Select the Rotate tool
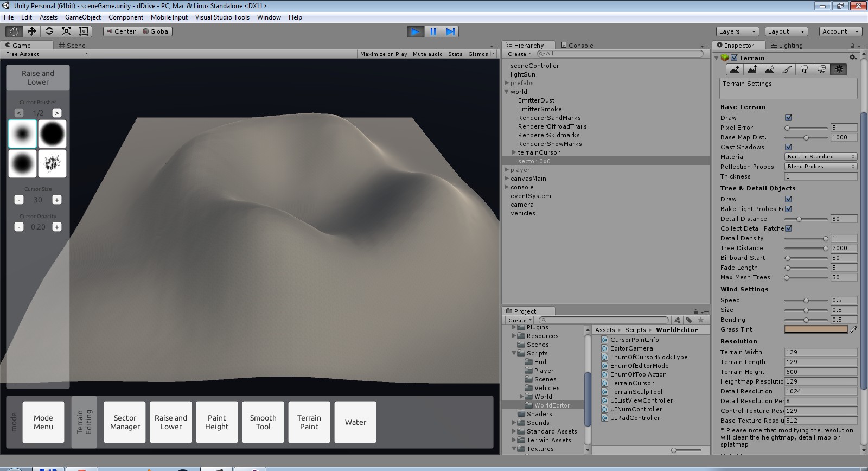 click(49, 31)
